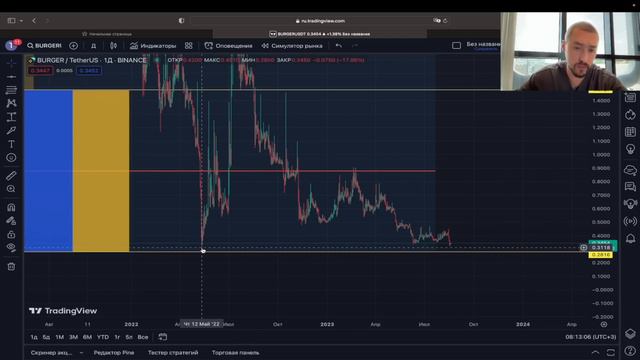The height and width of the screenshot is (360, 640).
Task: Set the chart range to 1д
Action: tap(34, 337)
